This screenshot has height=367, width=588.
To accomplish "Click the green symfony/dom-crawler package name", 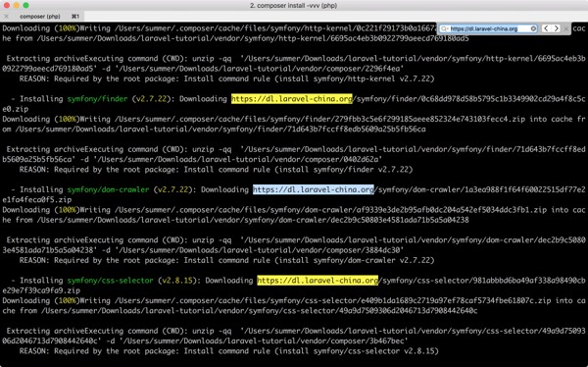I will [108, 189].
